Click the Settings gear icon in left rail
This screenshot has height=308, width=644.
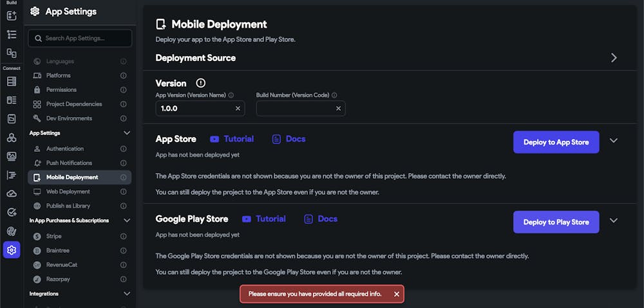(x=12, y=249)
